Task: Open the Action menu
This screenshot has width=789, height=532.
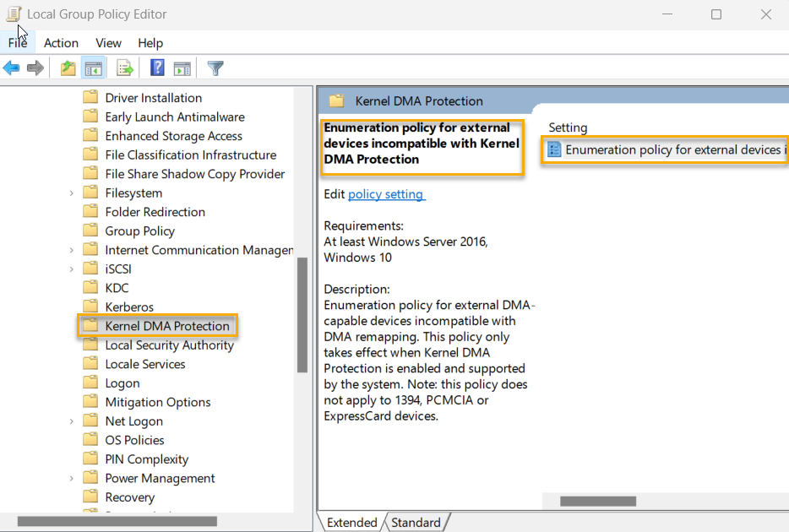Action: pyautogui.click(x=60, y=43)
